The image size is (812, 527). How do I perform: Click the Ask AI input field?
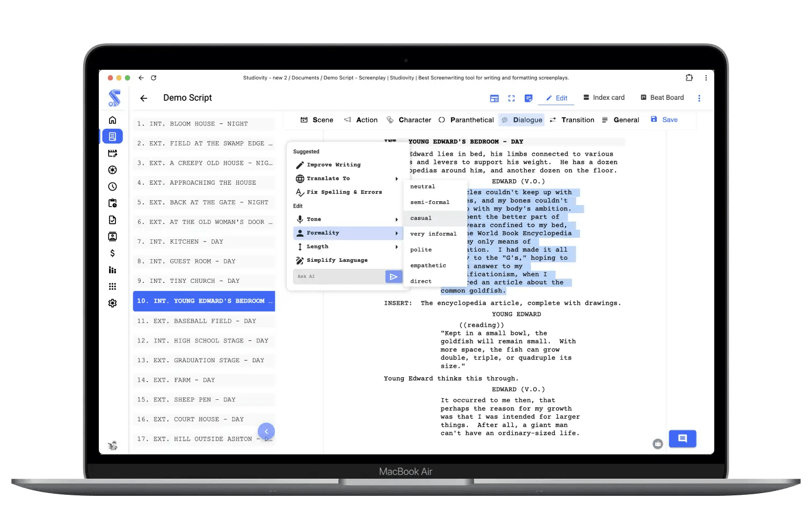338,276
